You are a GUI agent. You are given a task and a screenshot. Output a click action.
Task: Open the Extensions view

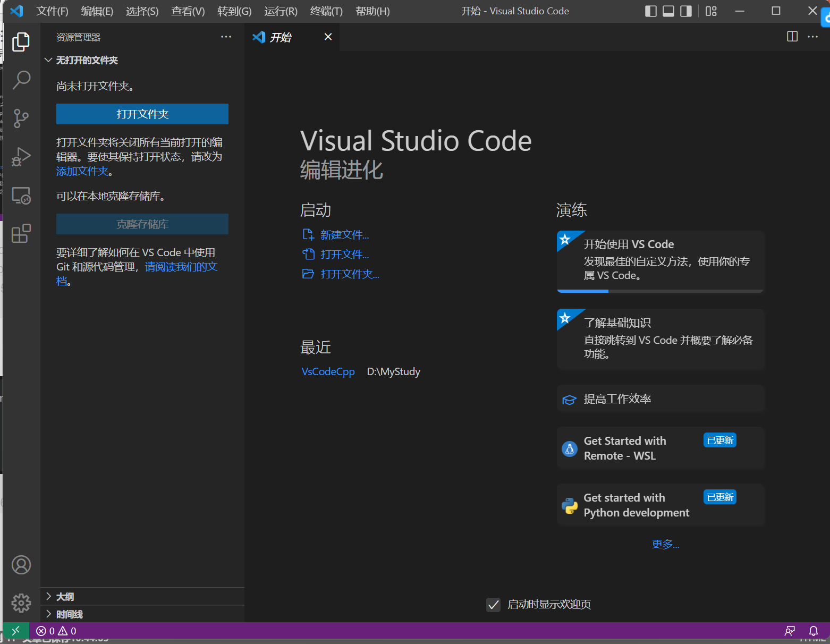[21, 234]
